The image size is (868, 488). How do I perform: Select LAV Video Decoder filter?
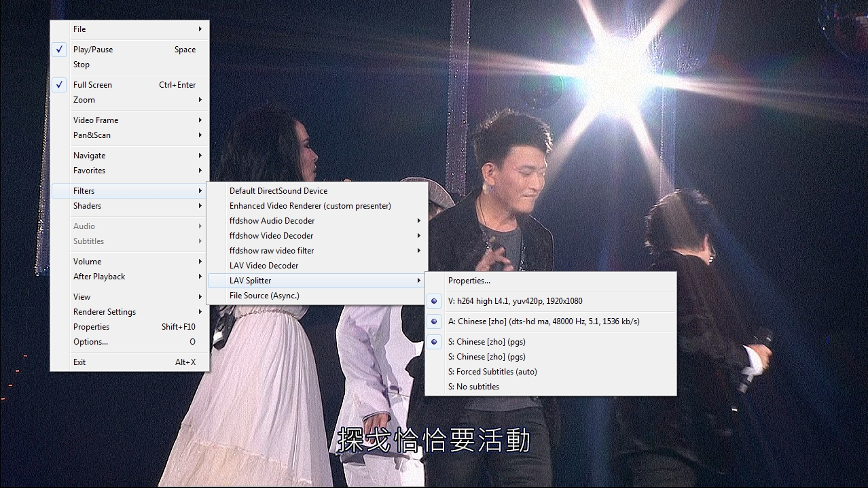pos(264,266)
